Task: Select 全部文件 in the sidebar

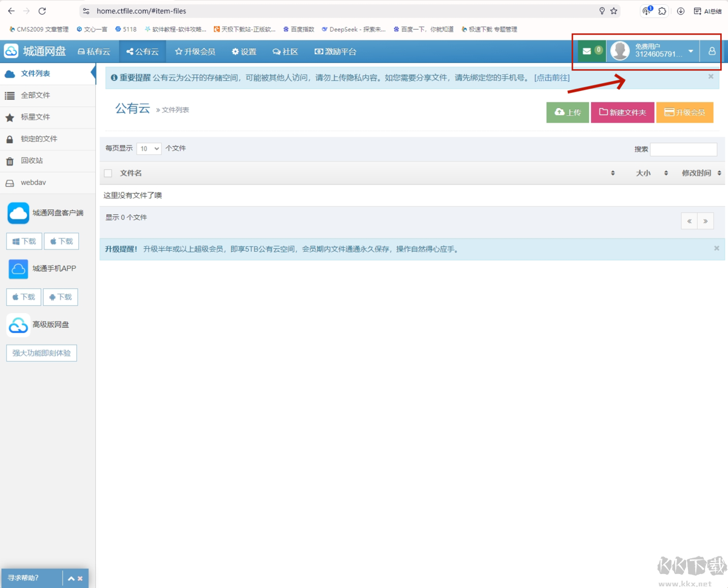Action: (x=47, y=95)
